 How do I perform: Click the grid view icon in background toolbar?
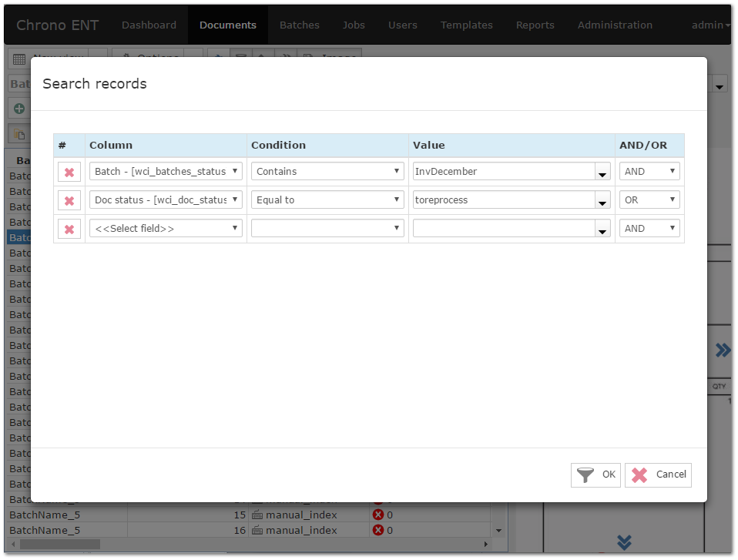19,59
